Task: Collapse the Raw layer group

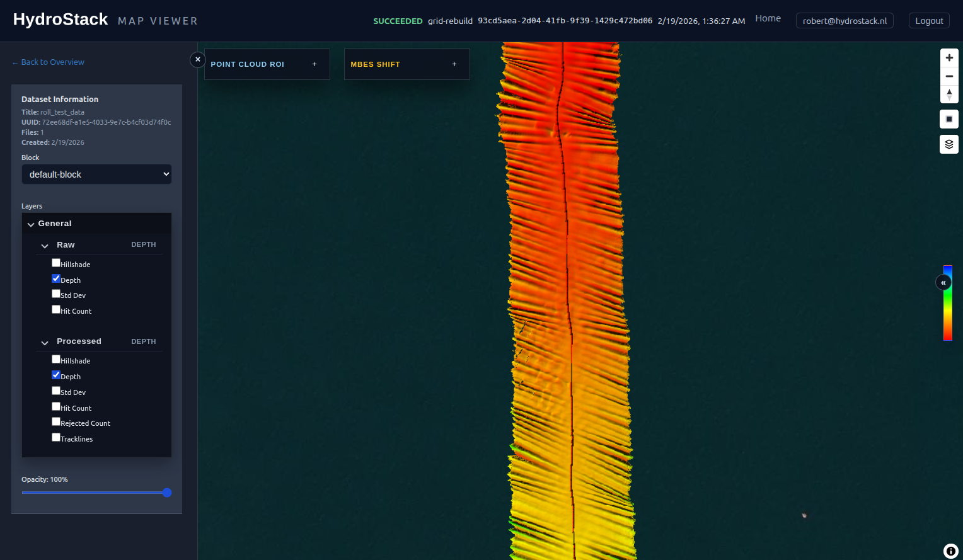Action: click(x=44, y=246)
